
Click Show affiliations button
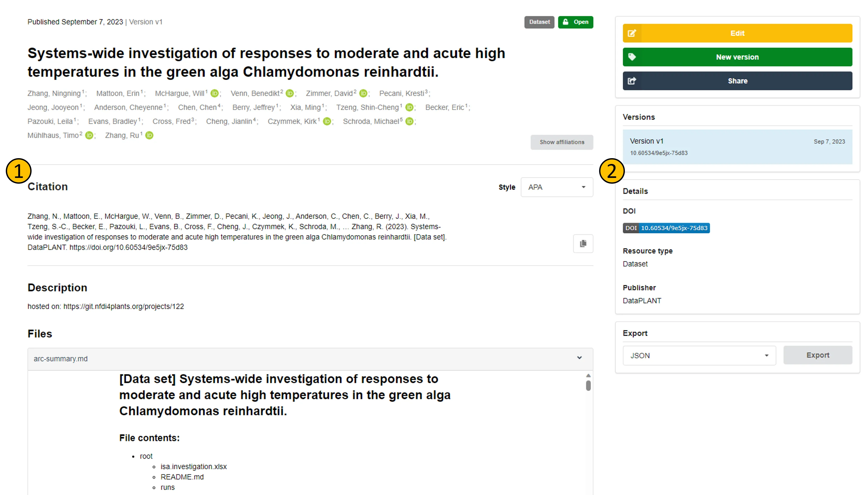point(561,142)
